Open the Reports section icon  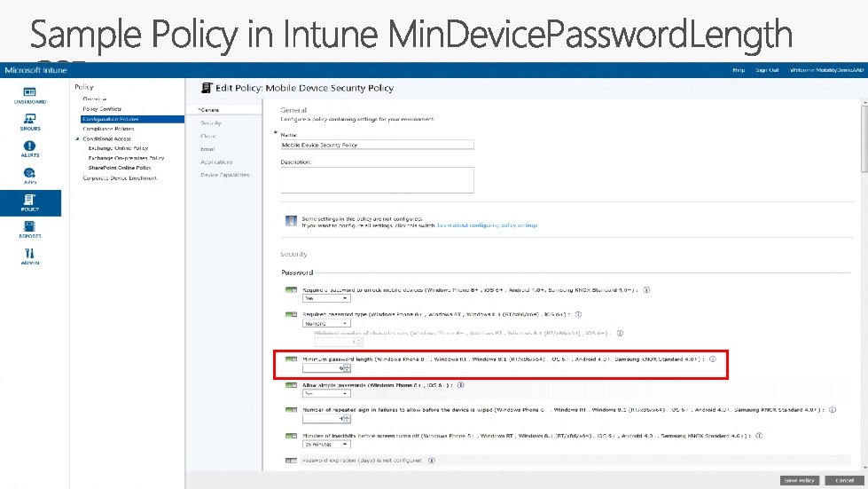tap(30, 226)
